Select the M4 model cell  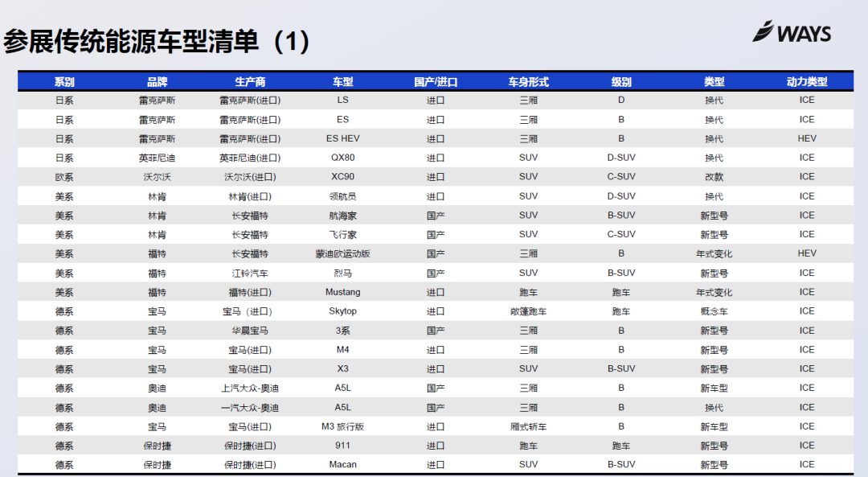[x=342, y=350]
